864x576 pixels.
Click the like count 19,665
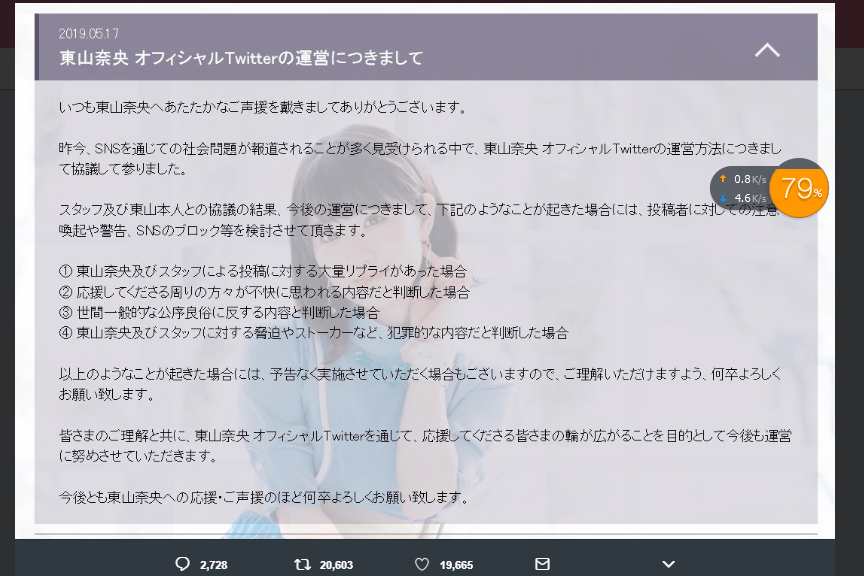456,565
